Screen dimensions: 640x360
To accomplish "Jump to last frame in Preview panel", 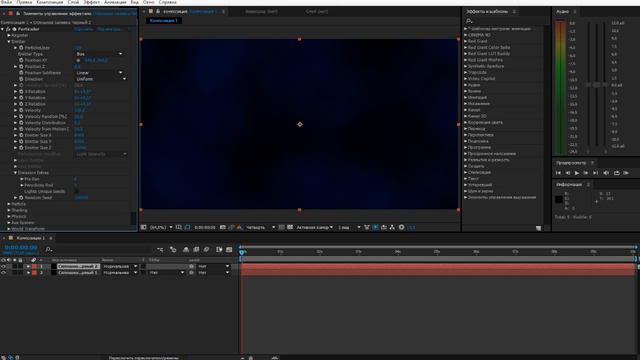I will pyautogui.click(x=596, y=173).
